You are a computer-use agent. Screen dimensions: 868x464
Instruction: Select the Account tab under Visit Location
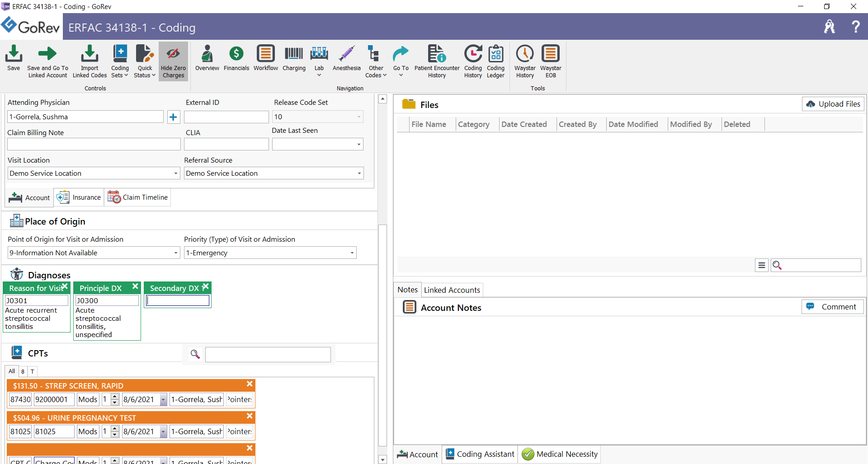point(29,197)
